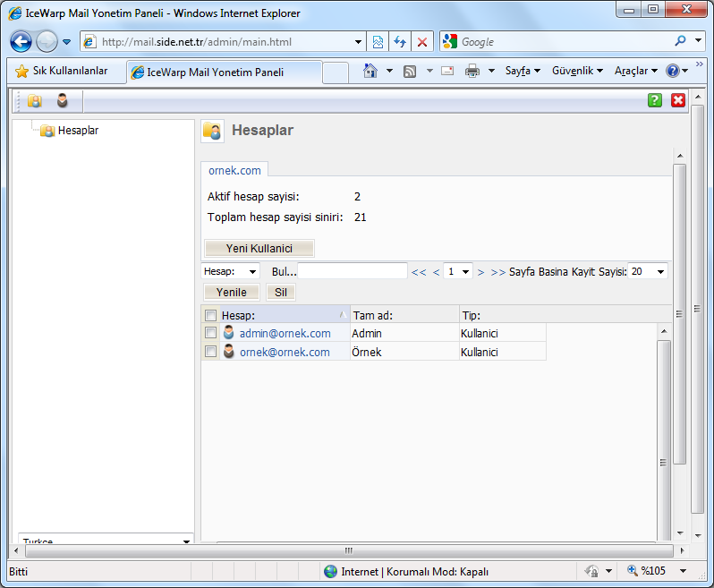
Task: Click the Print icon in command bar
Action: [472, 71]
